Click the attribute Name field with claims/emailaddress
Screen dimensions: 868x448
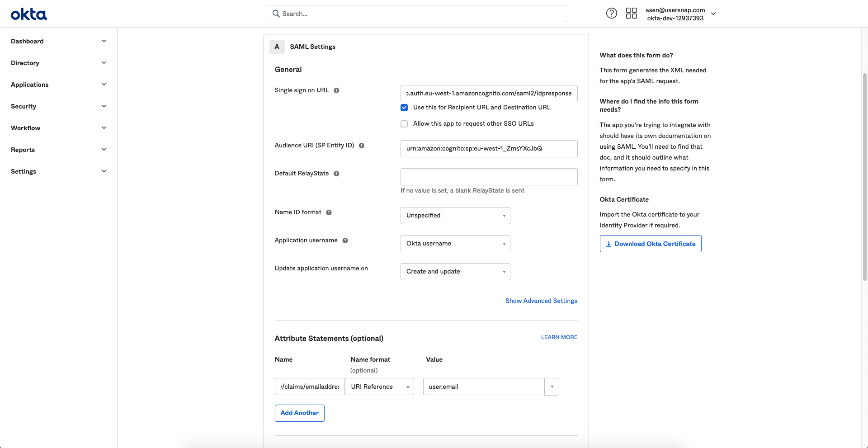click(x=310, y=387)
